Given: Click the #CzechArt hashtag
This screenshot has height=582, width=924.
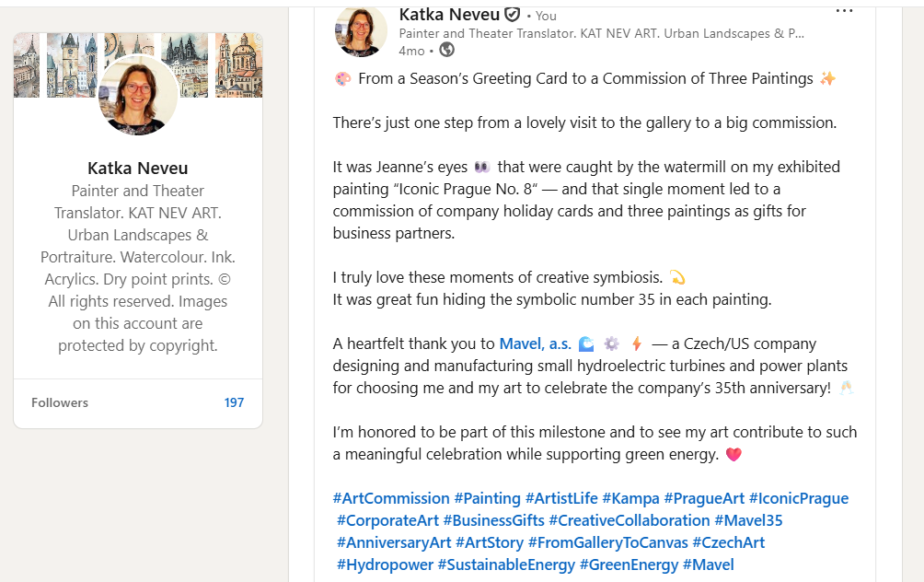Looking at the screenshot, I should tap(728, 542).
